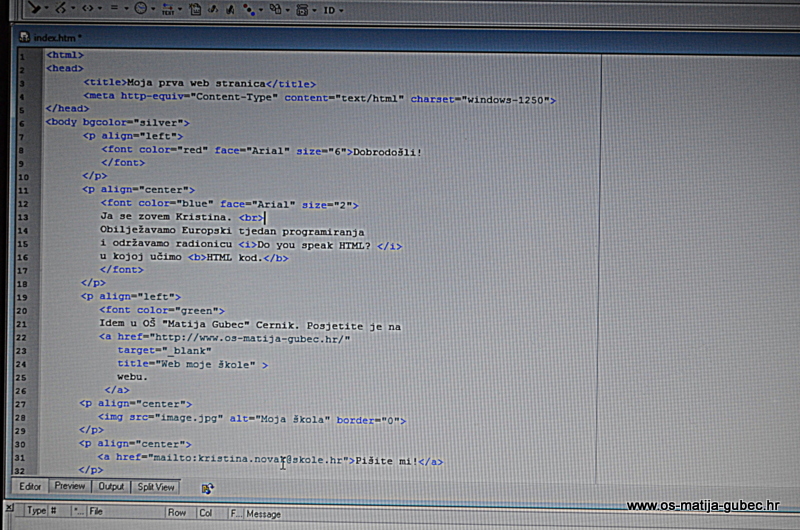800x530 pixels.
Task: Click the equals sign toolbar icon
Action: (114, 9)
